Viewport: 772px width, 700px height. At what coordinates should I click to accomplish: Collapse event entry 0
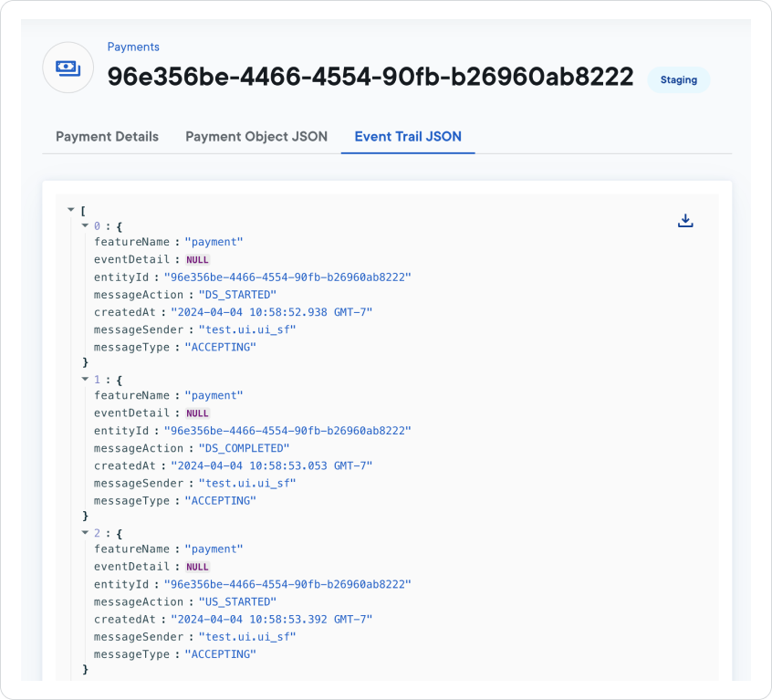coord(85,225)
